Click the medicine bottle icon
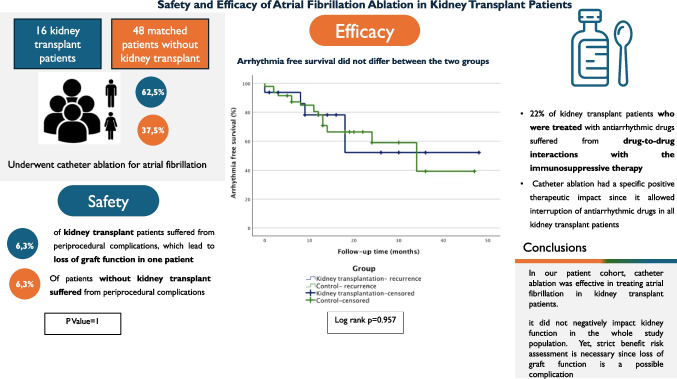The height and width of the screenshot is (379, 677). tap(590, 48)
